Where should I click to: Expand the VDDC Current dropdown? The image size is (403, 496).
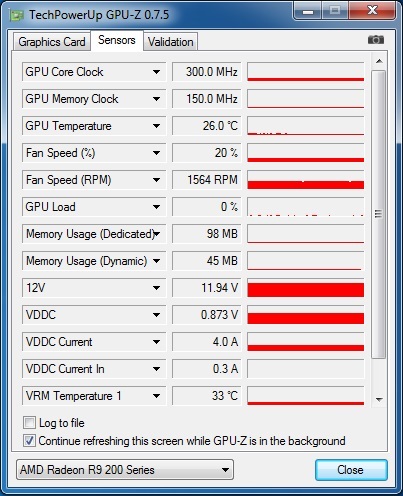coord(156,342)
